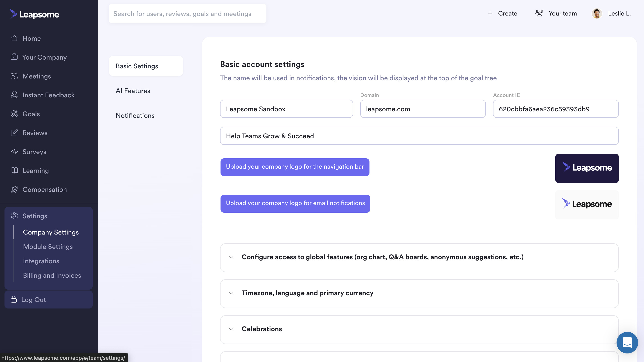Focus the top search field
Screen dimensions: 644x362
click(187, 13)
